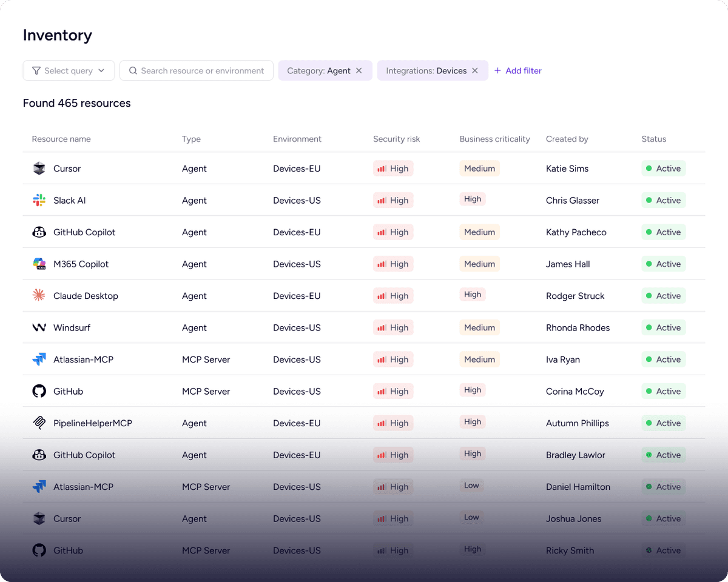Click the High security risk badge for Windsurf

[393, 327]
